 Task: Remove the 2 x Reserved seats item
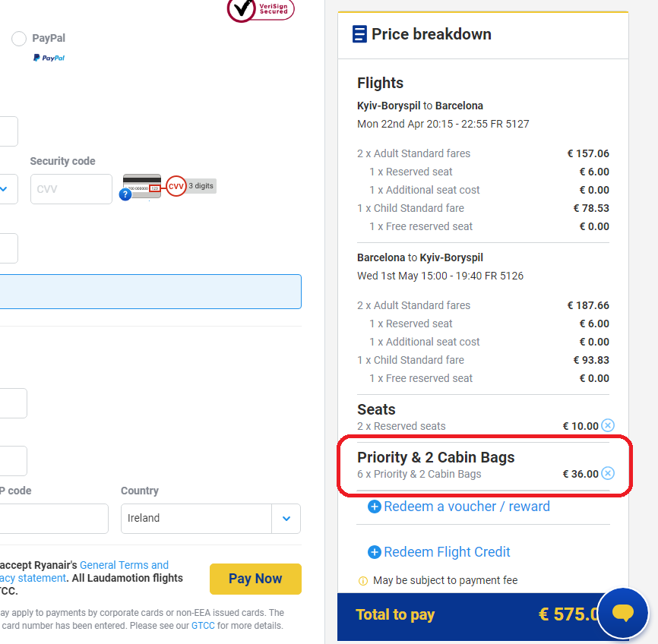point(608,425)
